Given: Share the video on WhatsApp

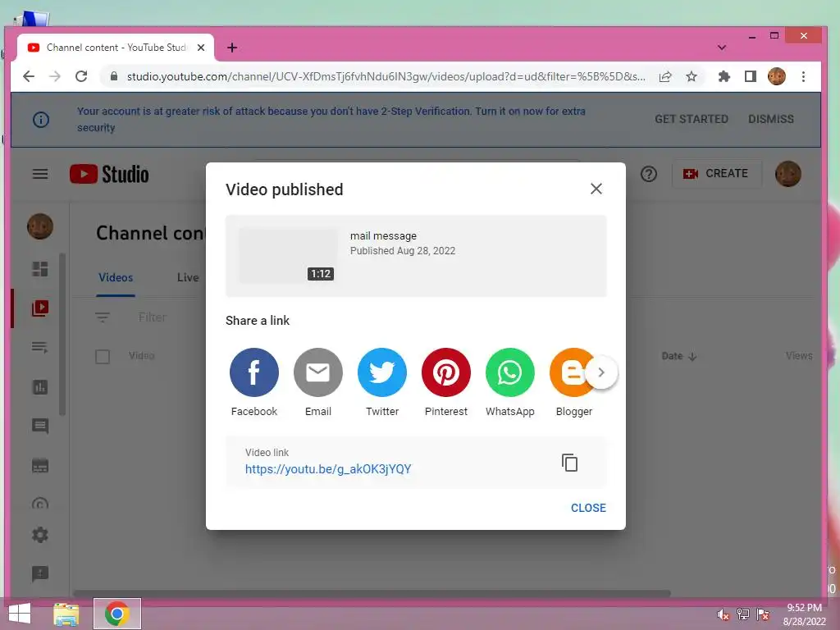Looking at the screenshot, I should click(x=510, y=372).
